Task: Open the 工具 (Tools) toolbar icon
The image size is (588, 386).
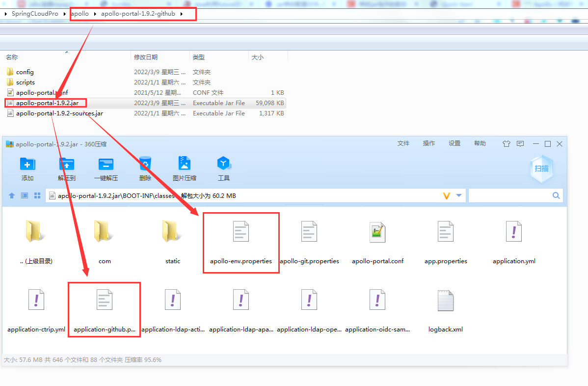Action: click(224, 169)
